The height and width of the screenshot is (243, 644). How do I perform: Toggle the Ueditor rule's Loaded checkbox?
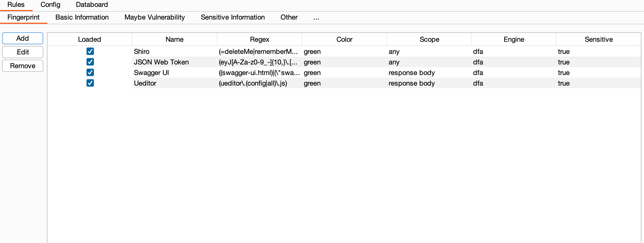click(x=90, y=83)
